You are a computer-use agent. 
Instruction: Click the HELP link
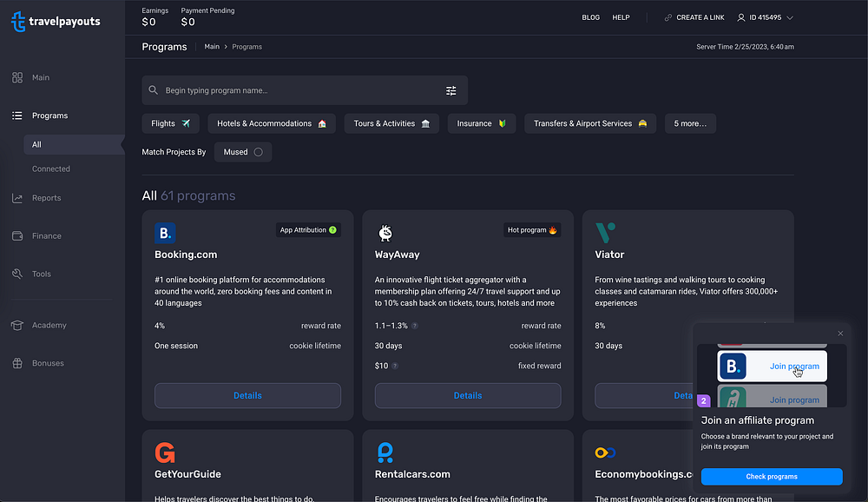[621, 17]
